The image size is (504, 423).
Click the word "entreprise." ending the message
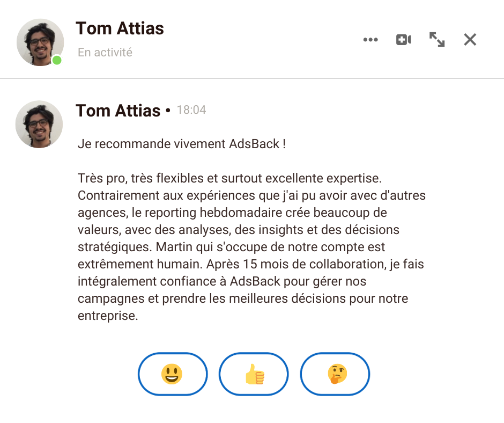tap(108, 316)
